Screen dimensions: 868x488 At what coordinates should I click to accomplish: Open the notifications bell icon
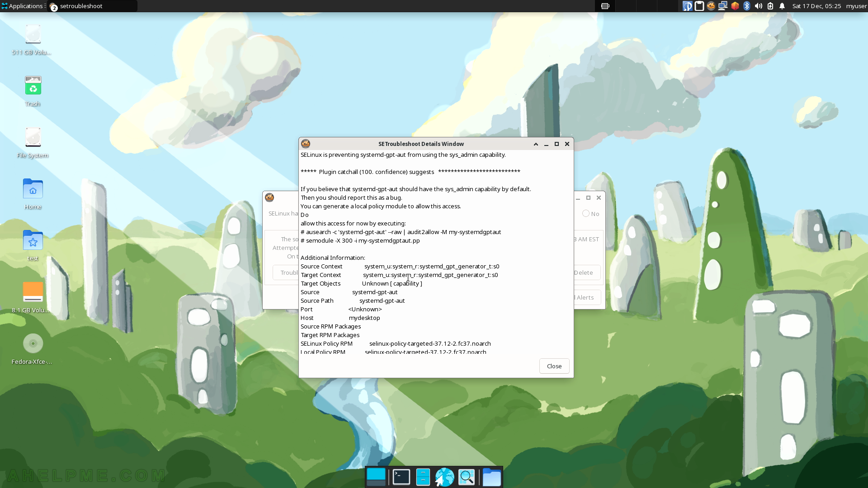point(782,6)
